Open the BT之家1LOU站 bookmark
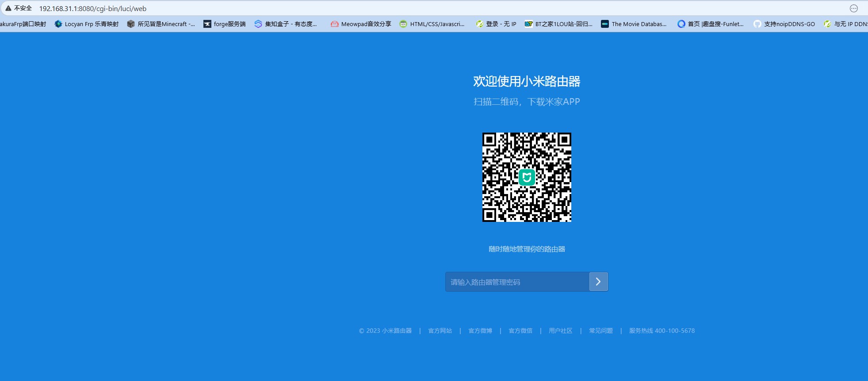This screenshot has height=381, width=868. [558, 24]
